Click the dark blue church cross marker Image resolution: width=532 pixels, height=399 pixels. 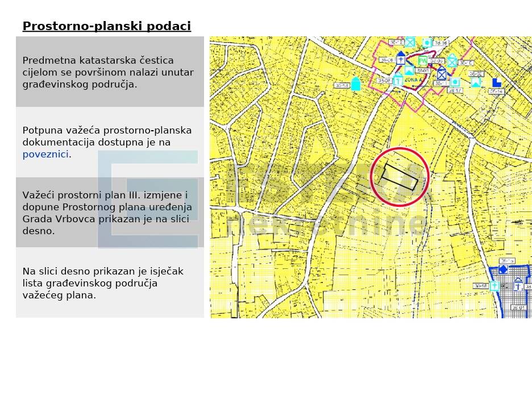(401, 57)
